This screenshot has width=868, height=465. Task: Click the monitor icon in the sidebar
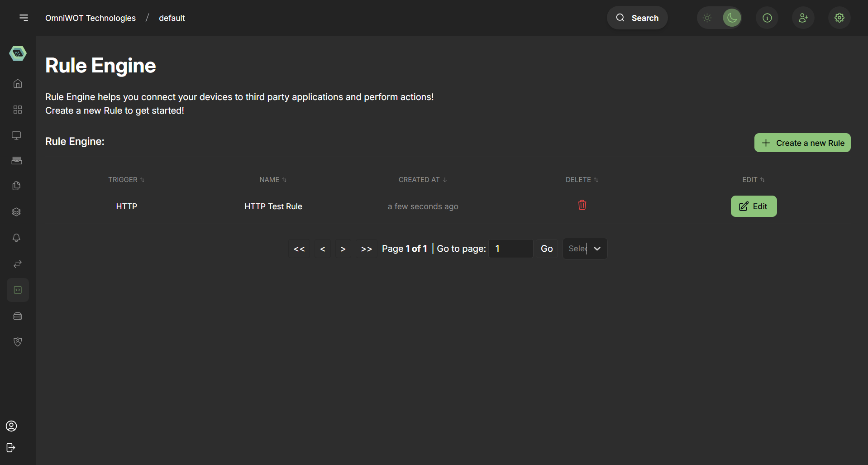tap(17, 135)
